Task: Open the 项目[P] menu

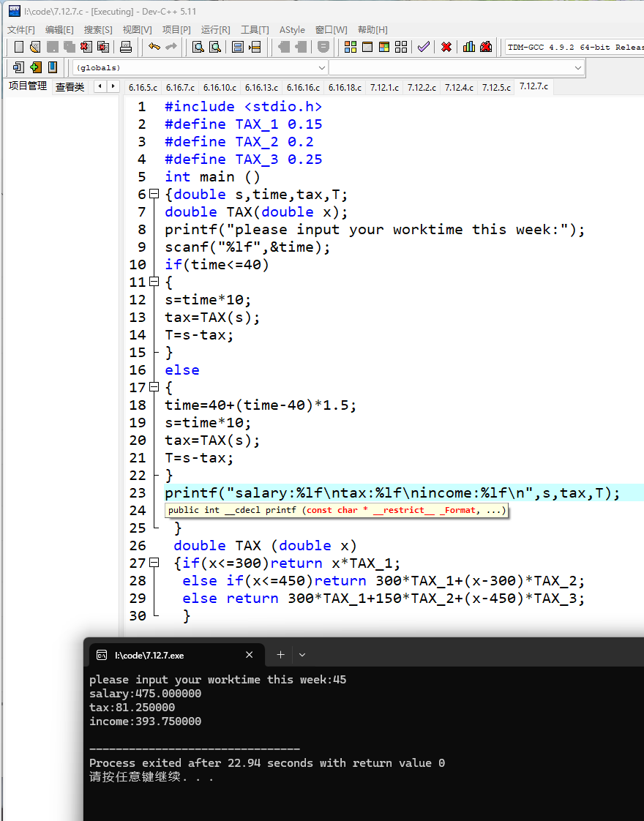Action: [x=176, y=30]
